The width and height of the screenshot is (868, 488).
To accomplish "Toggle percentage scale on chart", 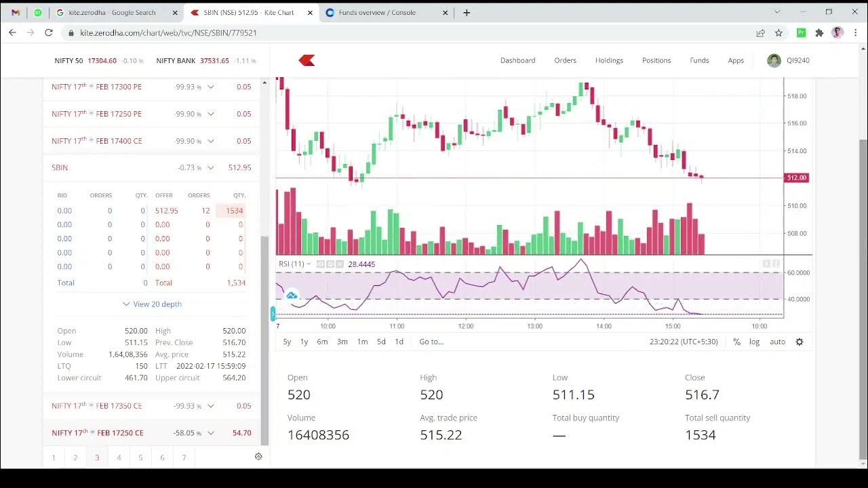I will (x=736, y=342).
